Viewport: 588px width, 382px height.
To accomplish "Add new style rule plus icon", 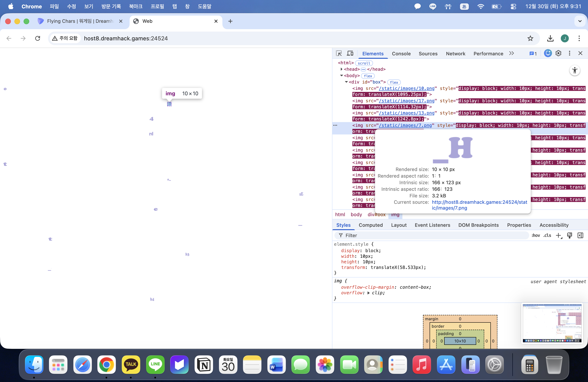I will (x=558, y=235).
